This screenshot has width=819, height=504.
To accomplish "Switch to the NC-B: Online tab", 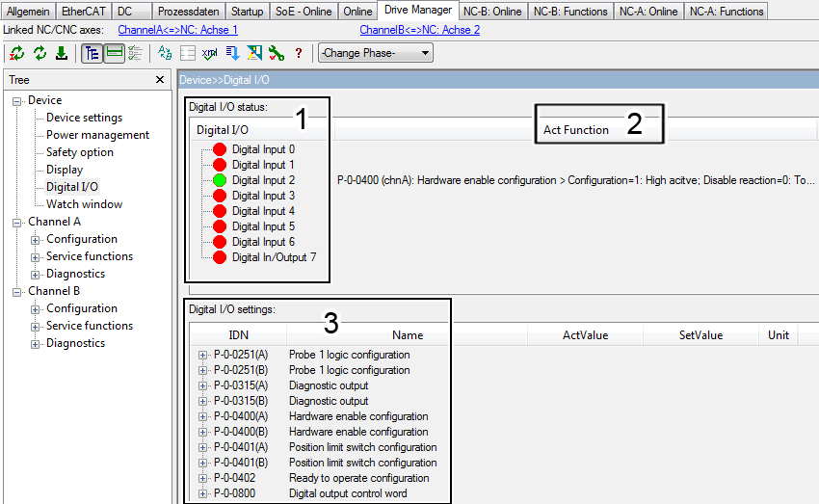I will 492,12.
